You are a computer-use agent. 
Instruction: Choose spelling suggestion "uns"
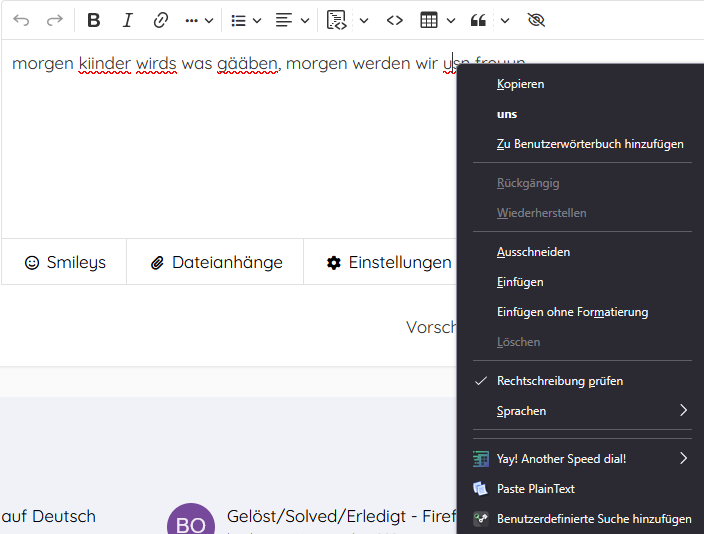(x=507, y=114)
